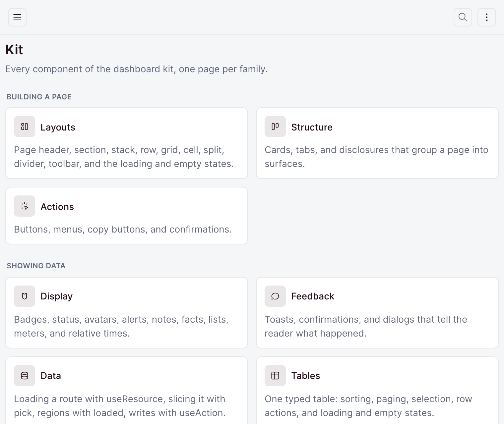
Task: Click the Data database icon
Action: point(25,376)
